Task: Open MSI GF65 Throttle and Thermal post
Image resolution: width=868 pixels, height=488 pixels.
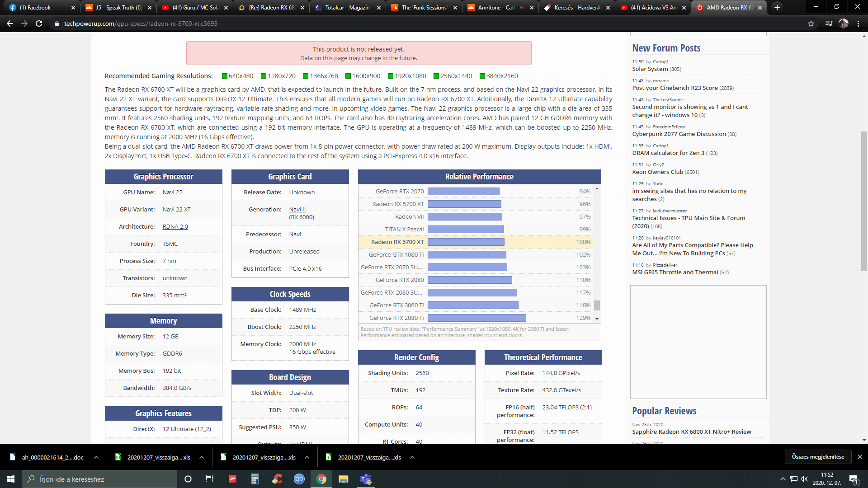Action: click(x=675, y=272)
